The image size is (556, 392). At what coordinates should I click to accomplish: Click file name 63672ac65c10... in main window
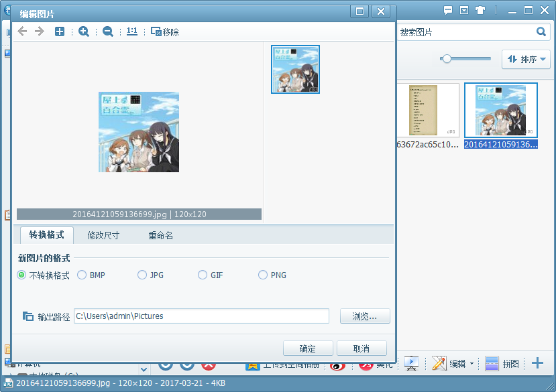428,145
